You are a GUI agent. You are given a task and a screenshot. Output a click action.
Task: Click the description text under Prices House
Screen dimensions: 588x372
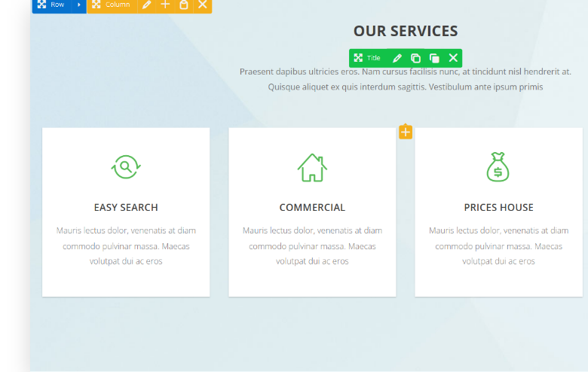click(498, 245)
